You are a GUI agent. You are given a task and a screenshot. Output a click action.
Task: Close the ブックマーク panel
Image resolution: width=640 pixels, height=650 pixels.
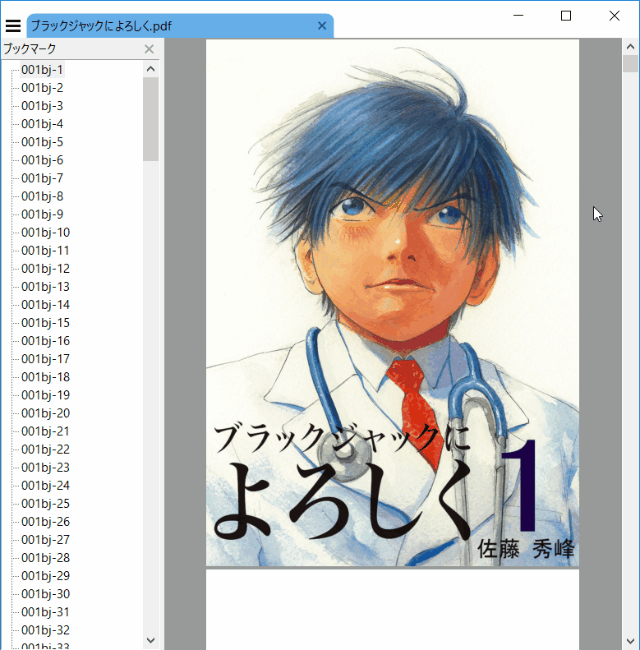[x=149, y=49]
